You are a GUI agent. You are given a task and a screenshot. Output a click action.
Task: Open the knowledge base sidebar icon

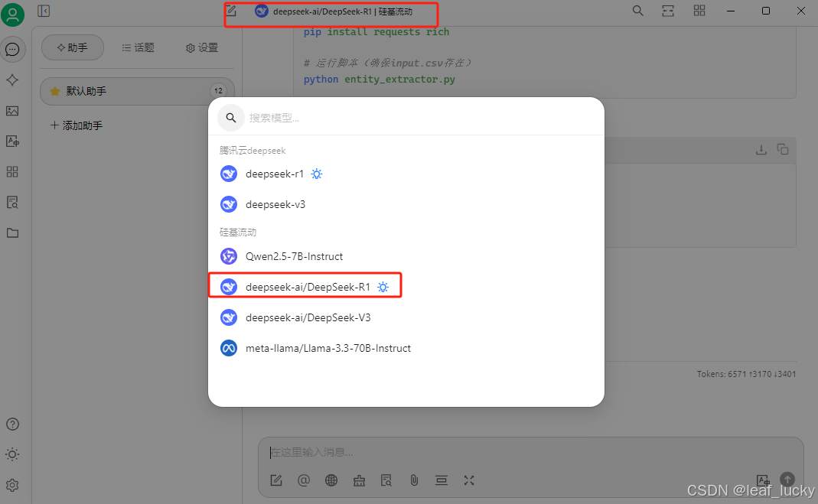pos(12,202)
